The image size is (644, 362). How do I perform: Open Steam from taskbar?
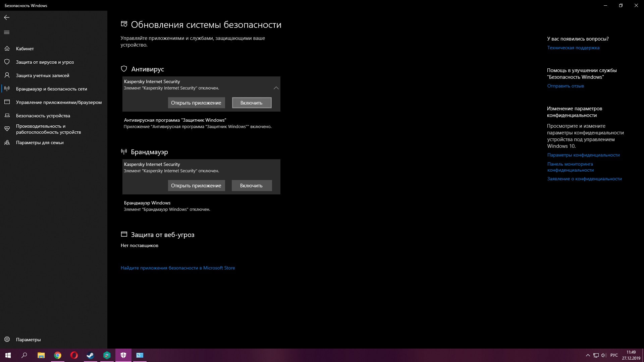(90, 355)
